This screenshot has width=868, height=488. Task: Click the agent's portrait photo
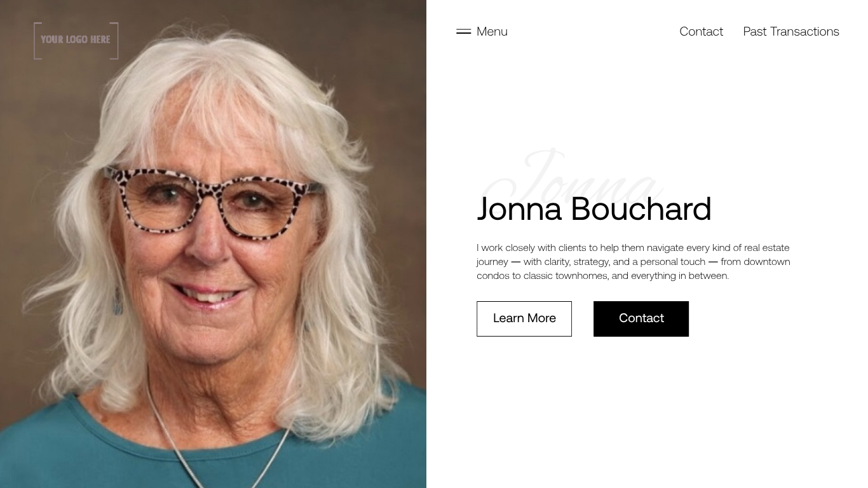[x=213, y=244]
